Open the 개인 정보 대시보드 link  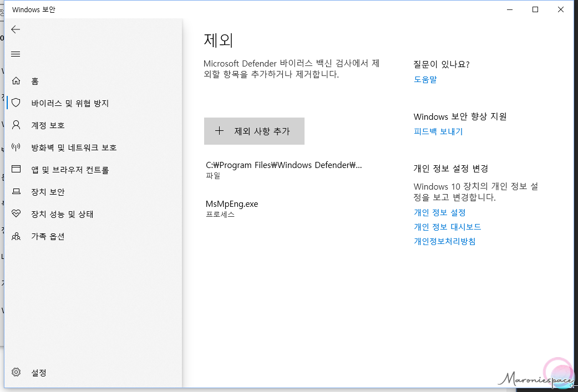tap(447, 227)
